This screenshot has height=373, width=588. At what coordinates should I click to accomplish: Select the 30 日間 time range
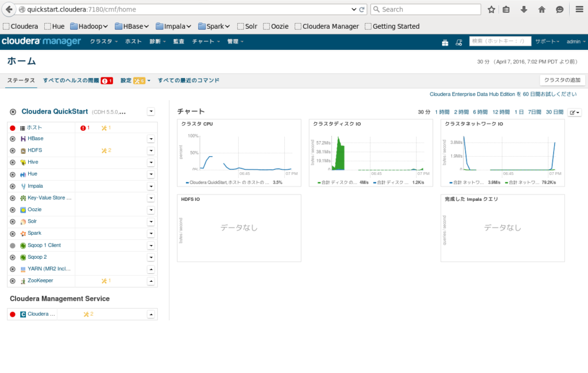point(555,112)
